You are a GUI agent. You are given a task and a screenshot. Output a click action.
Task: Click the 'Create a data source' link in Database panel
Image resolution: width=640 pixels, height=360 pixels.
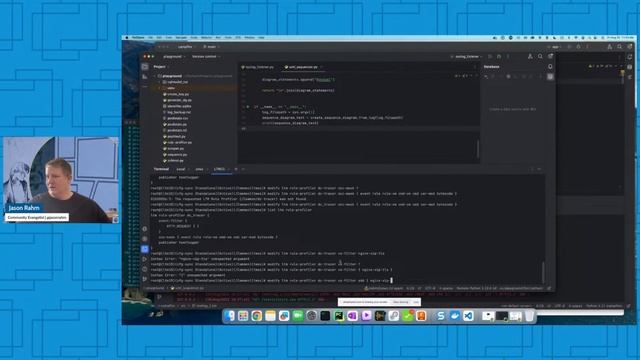[x=513, y=109]
